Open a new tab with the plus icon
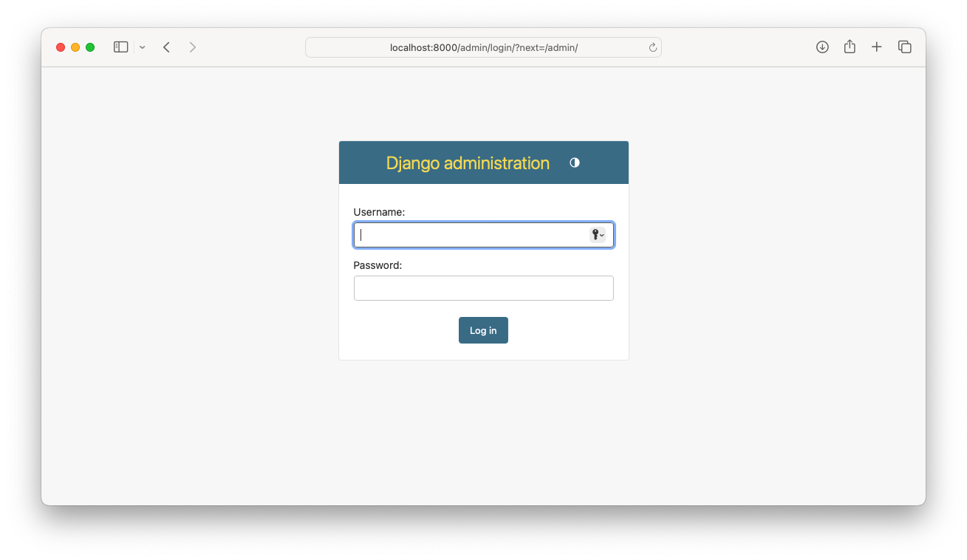967x560 pixels. (x=877, y=47)
